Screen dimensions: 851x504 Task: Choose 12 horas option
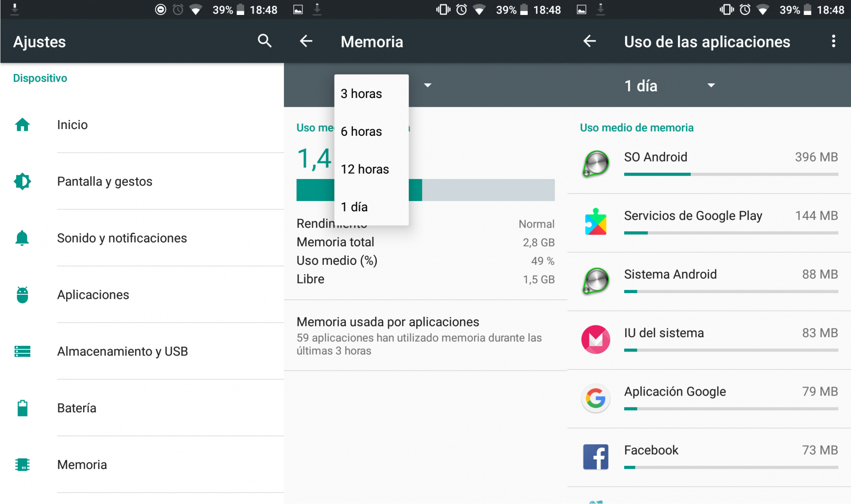pyautogui.click(x=365, y=169)
